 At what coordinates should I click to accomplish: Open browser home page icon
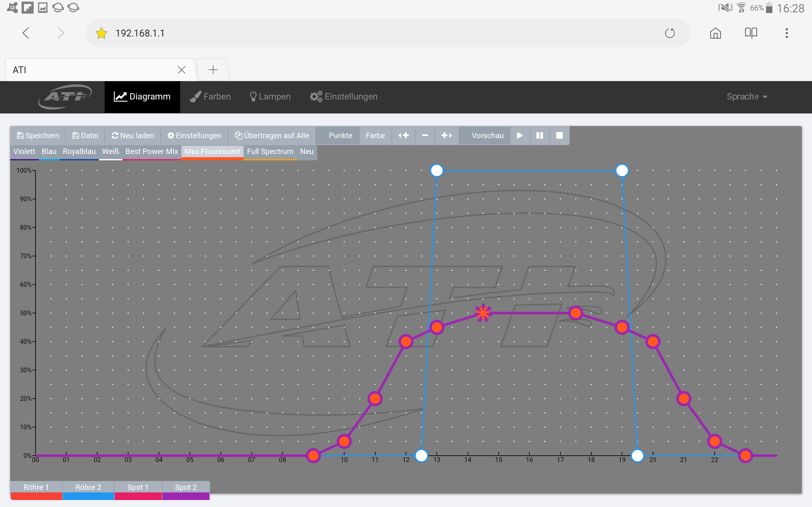715,33
